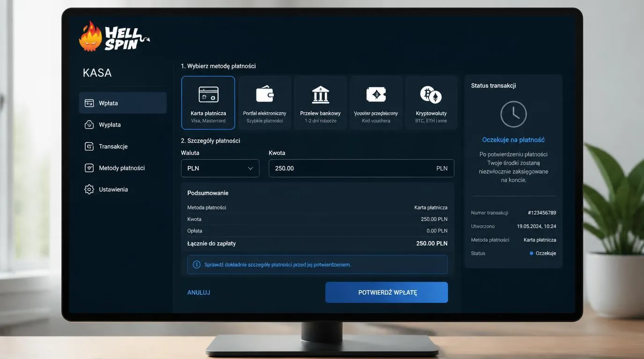Choose Przelew bankowy payment method
This screenshot has width=644, height=359.
tap(321, 102)
